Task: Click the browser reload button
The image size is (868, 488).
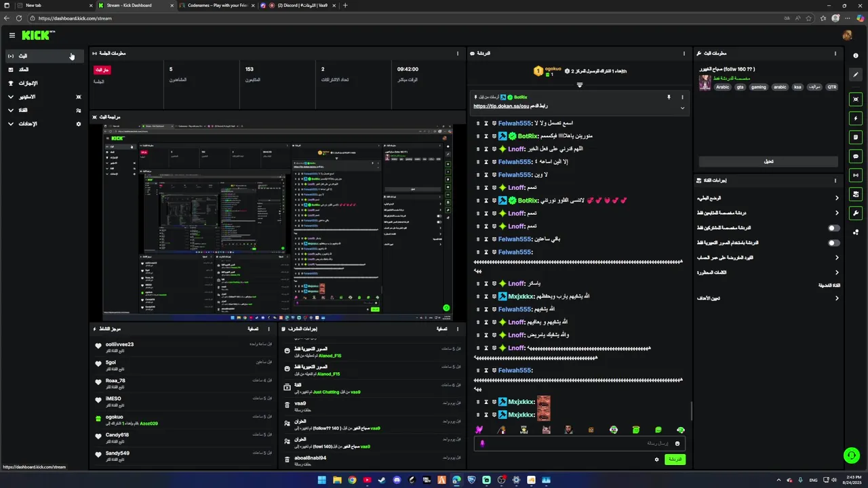Action: click(x=18, y=18)
